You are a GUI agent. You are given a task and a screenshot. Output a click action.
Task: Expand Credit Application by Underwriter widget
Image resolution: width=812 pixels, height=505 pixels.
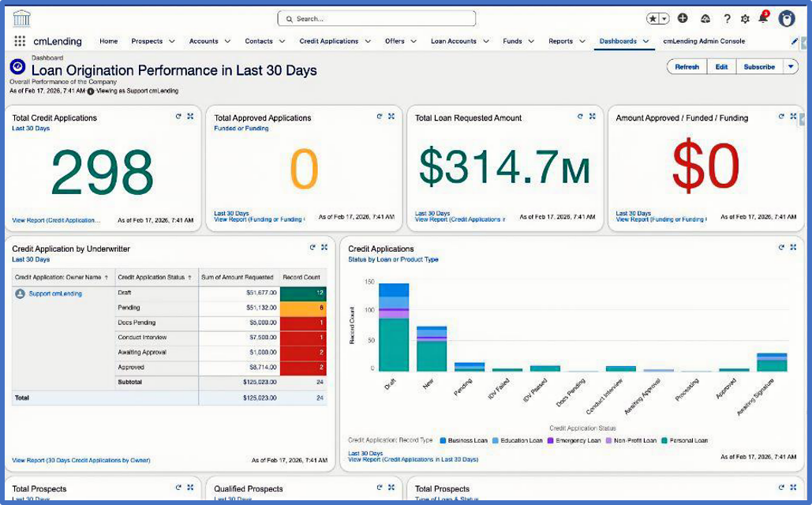324,248
